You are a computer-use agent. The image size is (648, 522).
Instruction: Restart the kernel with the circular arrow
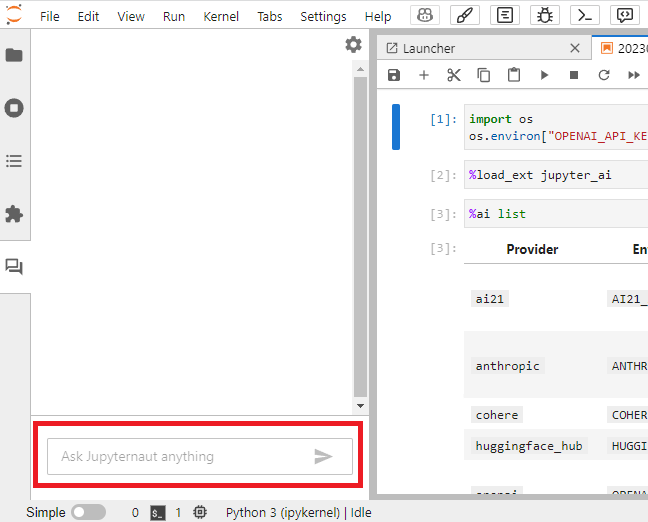point(604,75)
